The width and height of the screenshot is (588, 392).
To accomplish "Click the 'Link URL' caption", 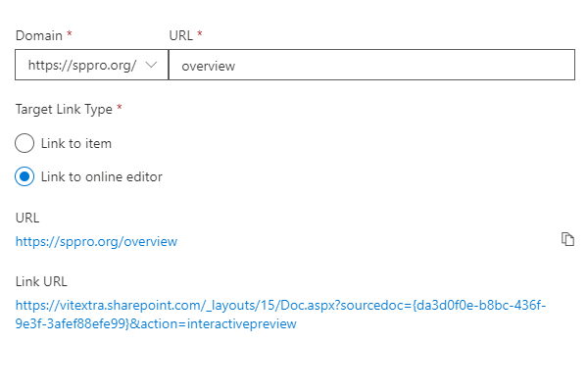I will tap(41, 281).
